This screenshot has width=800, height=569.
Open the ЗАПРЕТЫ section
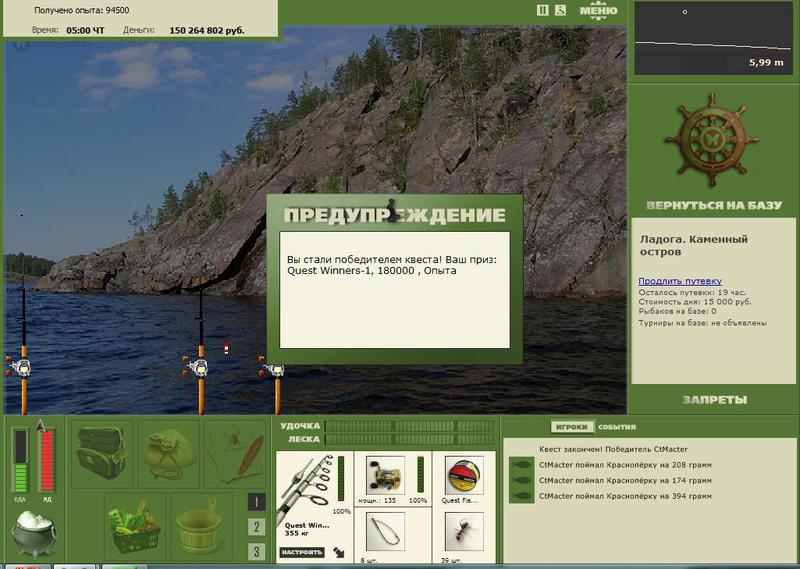pyautogui.click(x=714, y=400)
